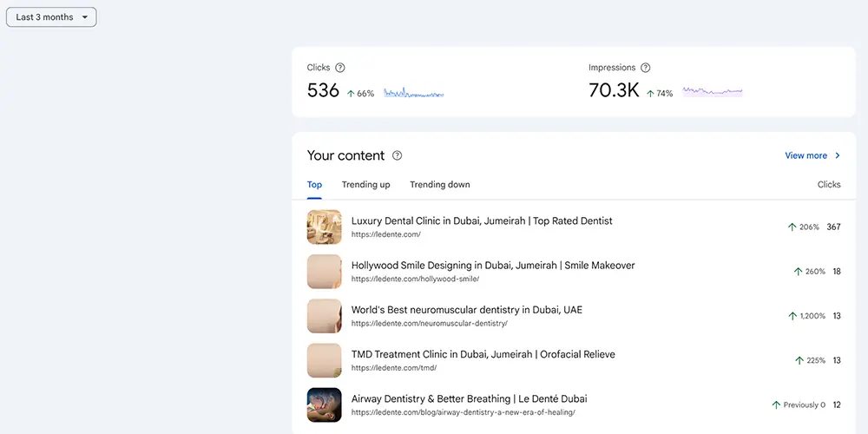Click the Airway Dentistry & Better Breathing title

click(470, 398)
